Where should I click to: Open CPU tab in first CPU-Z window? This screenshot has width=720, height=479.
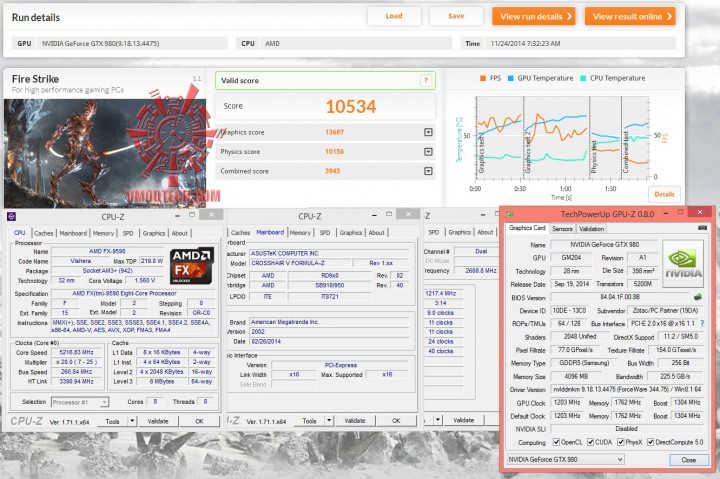coord(20,233)
